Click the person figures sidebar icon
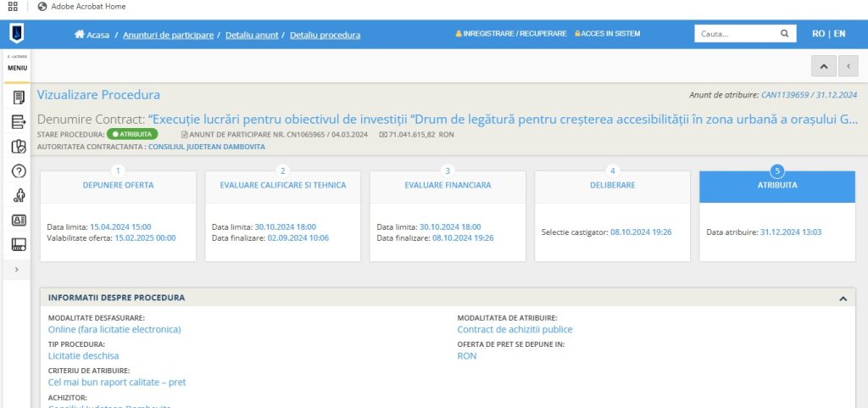 [x=18, y=196]
